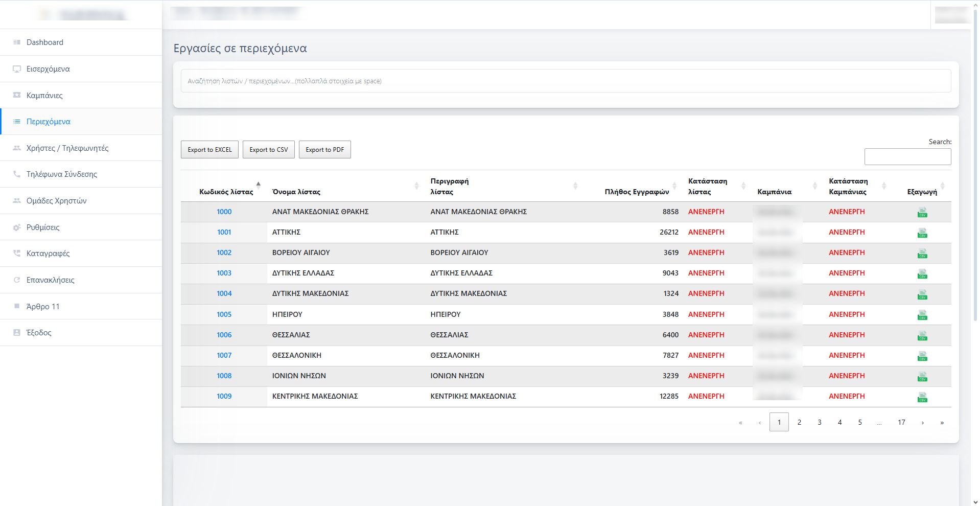Click the CSV icon for list 1004

pos(922,295)
